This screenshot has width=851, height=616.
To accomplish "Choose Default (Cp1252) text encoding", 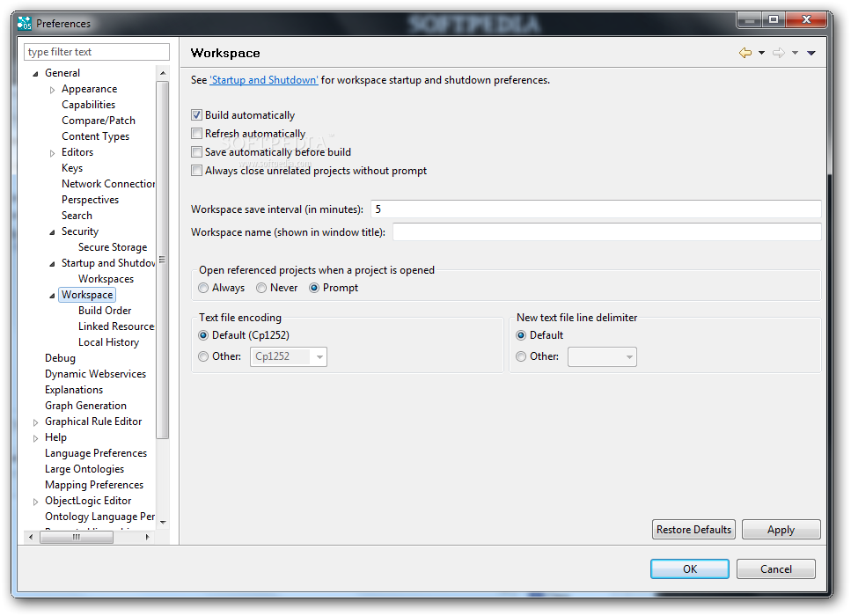I will [x=203, y=335].
